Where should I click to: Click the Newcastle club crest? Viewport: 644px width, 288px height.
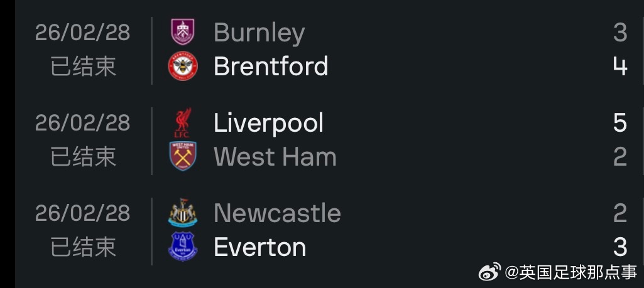click(x=183, y=213)
